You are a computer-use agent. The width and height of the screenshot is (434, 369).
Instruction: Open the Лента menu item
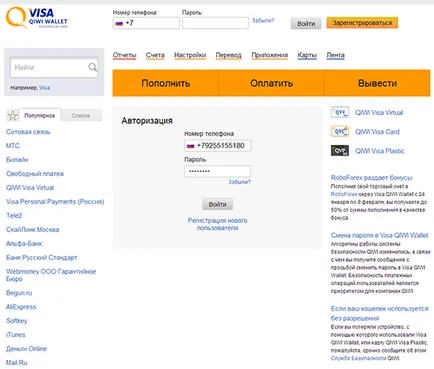coord(335,55)
